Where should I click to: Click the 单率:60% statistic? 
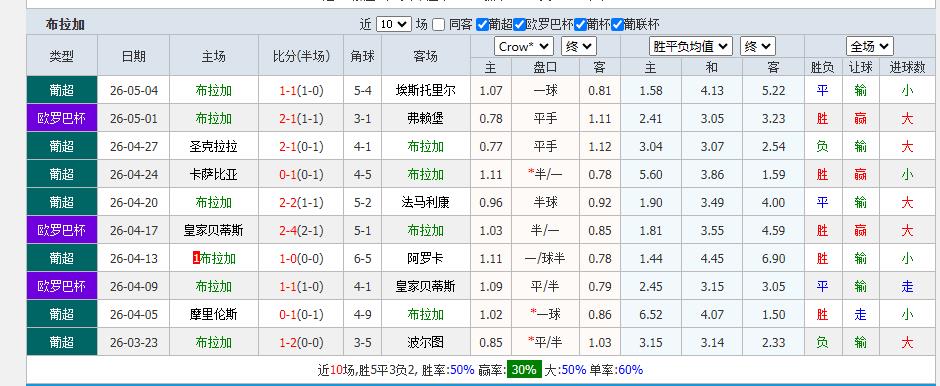coord(616,370)
